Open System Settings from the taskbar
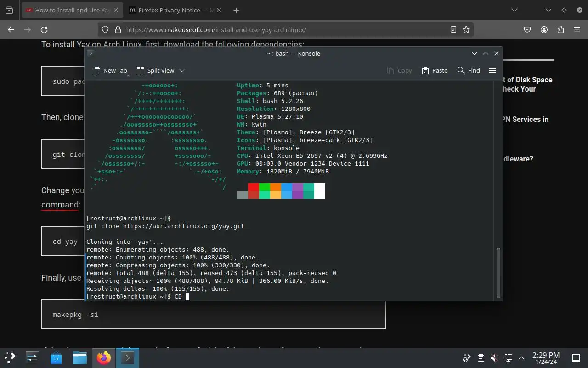This screenshot has height=368, width=588. pos(32,357)
